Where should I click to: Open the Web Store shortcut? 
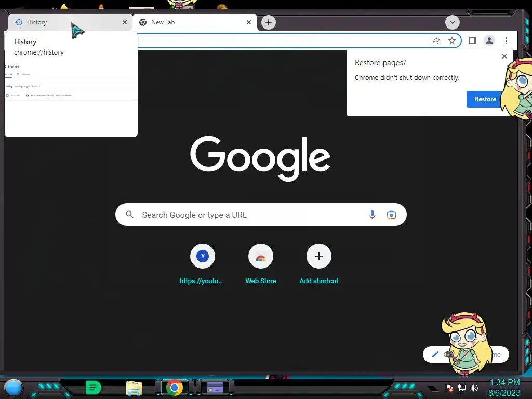(261, 264)
